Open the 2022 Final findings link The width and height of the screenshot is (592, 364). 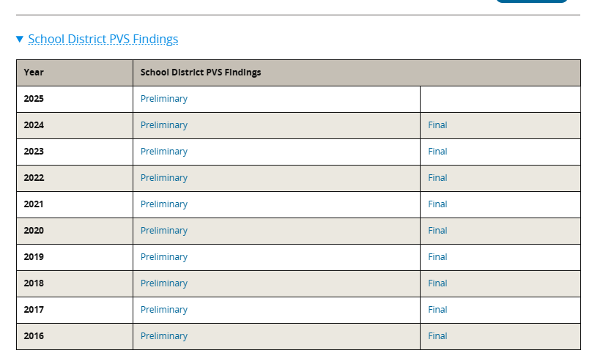pyautogui.click(x=437, y=178)
